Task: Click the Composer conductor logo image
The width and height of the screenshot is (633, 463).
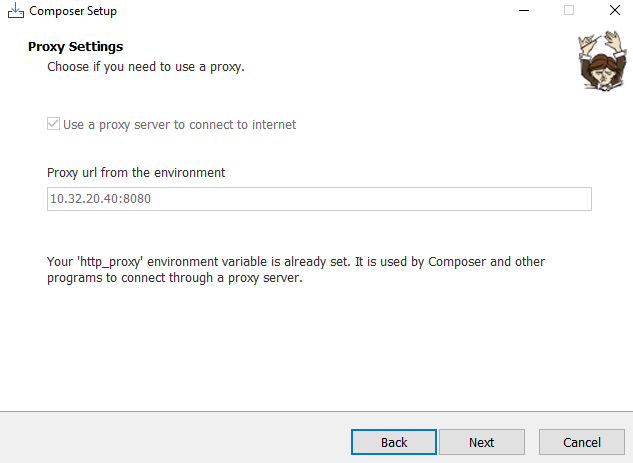Action: pos(598,60)
